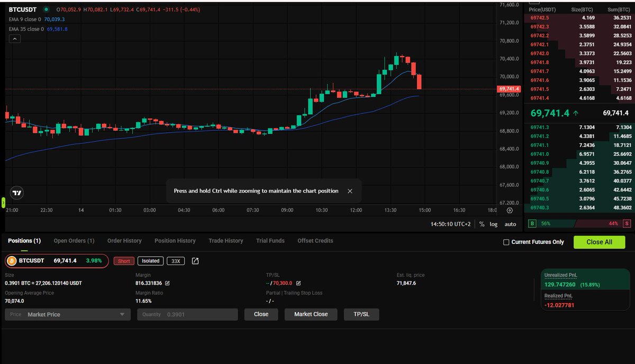Click the Opening Average Price value 70,074.0

pos(15,301)
